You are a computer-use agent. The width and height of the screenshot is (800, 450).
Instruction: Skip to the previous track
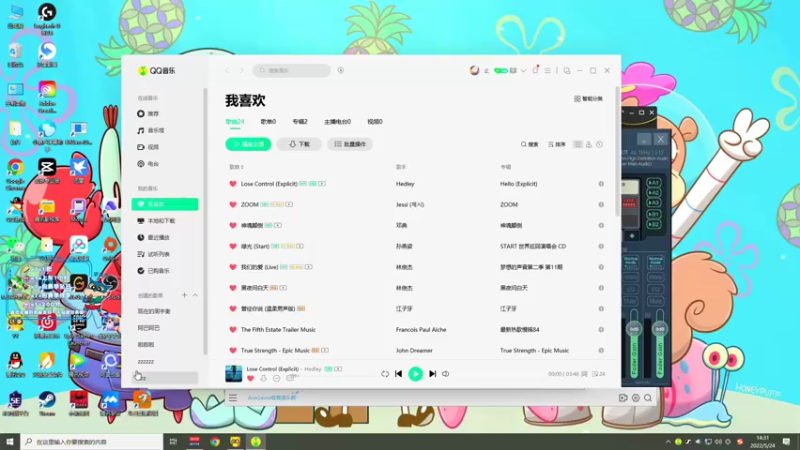(398, 374)
